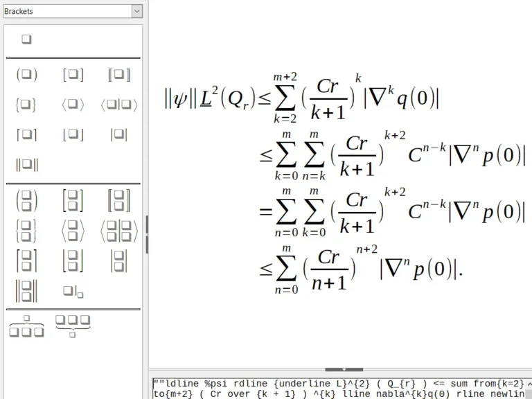Screen dimensions: 532x399
Task: Insert scalable curly braces
Action: click(26, 231)
